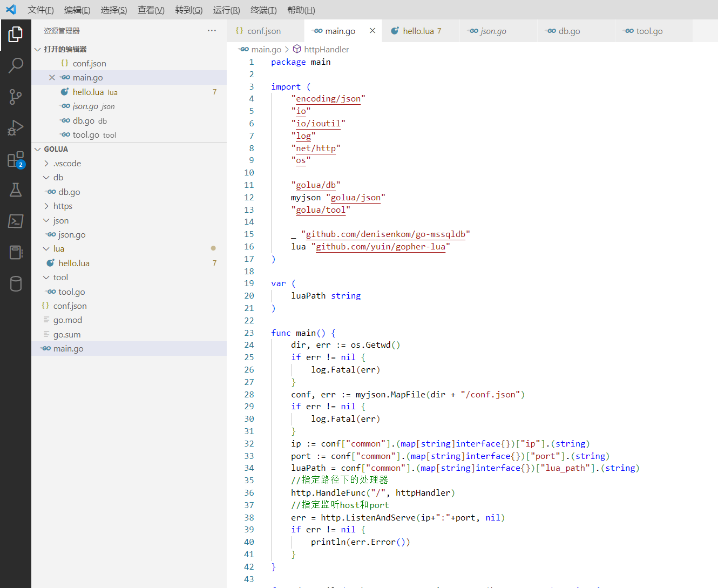Switch to the hello.lua tab

coord(421,31)
